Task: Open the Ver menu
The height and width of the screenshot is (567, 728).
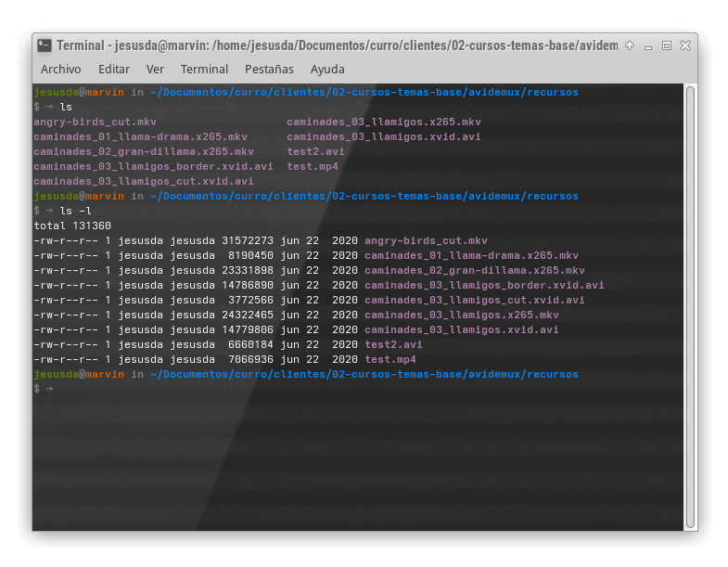Action: pyautogui.click(x=155, y=70)
